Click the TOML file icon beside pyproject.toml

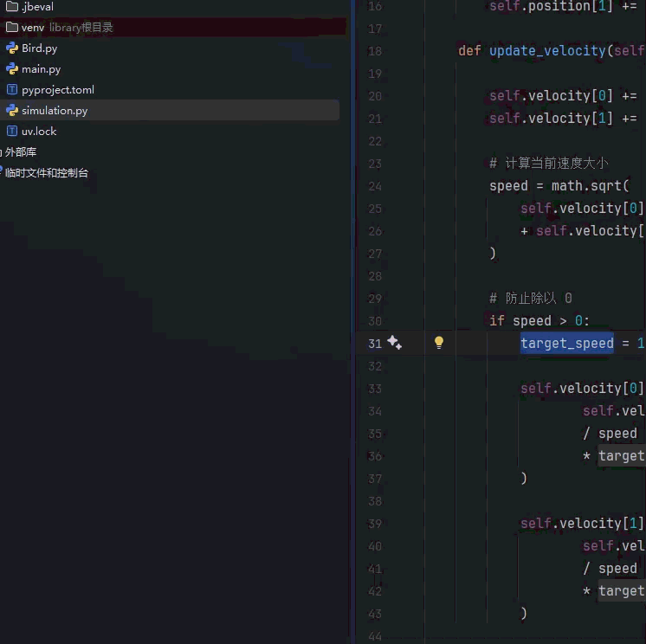coord(12,89)
